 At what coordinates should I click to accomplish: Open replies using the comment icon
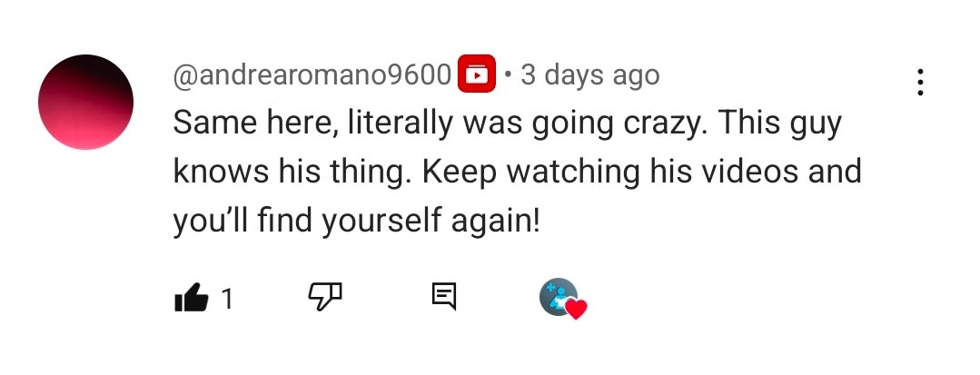coord(443,296)
